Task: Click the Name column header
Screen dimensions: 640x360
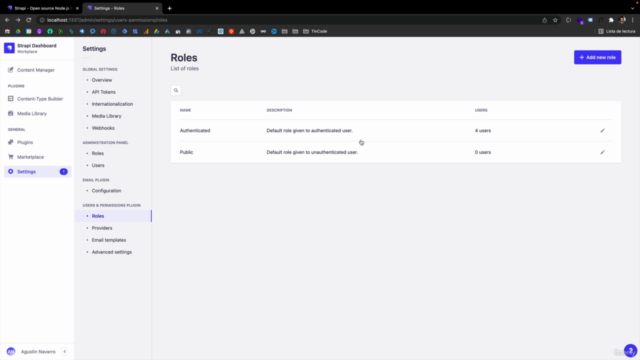Action: coord(185,110)
